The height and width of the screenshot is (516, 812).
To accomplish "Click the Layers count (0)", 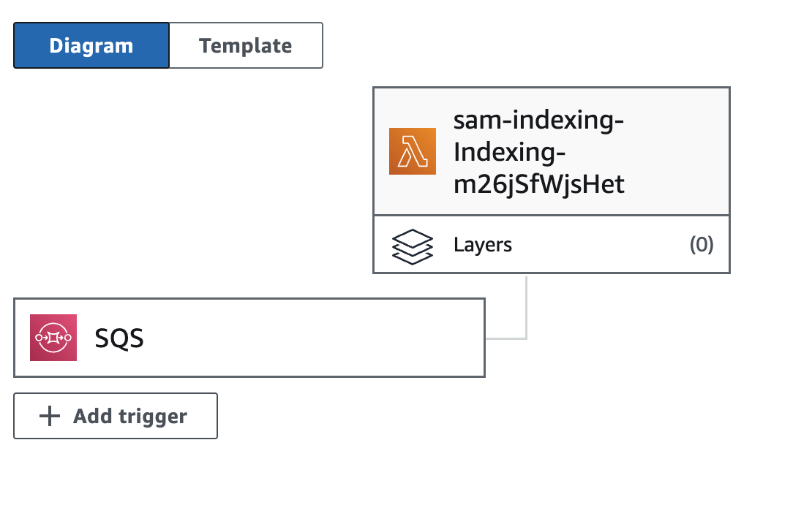I will coord(702,244).
